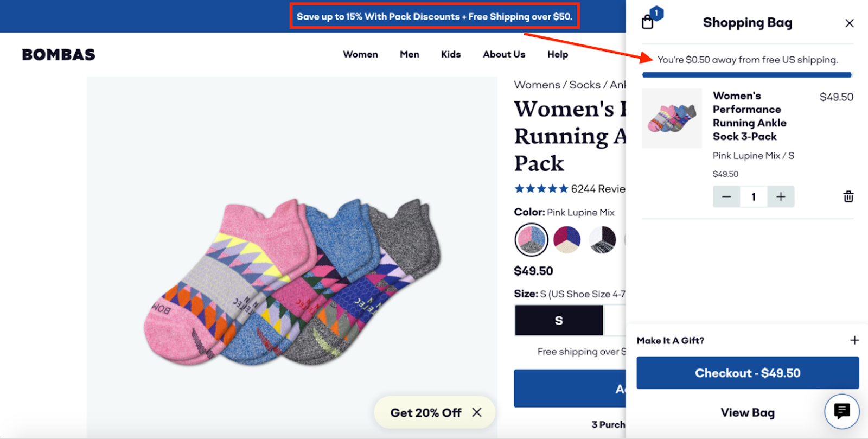Open the View Bag link
This screenshot has width=868, height=439.
[748, 412]
